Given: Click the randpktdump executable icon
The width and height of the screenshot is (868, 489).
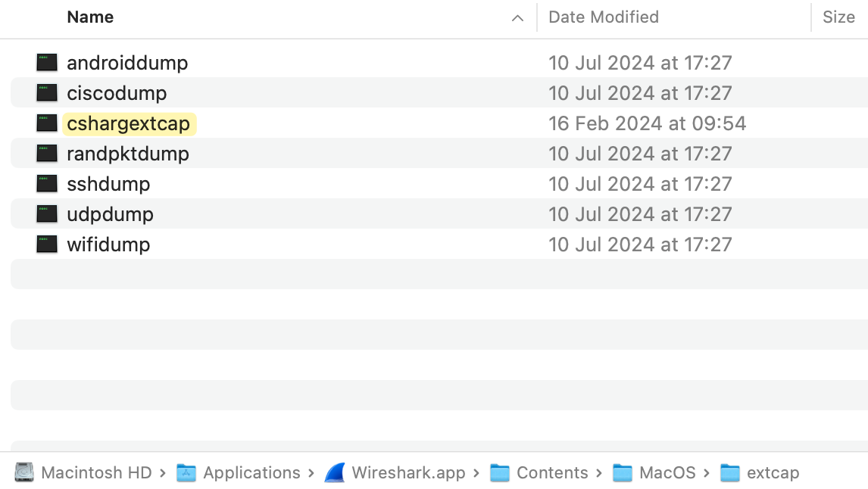Looking at the screenshot, I should tap(47, 154).
